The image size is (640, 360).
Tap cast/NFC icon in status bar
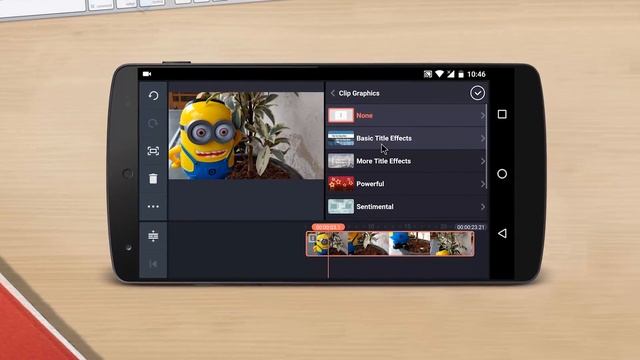click(x=428, y=74)
